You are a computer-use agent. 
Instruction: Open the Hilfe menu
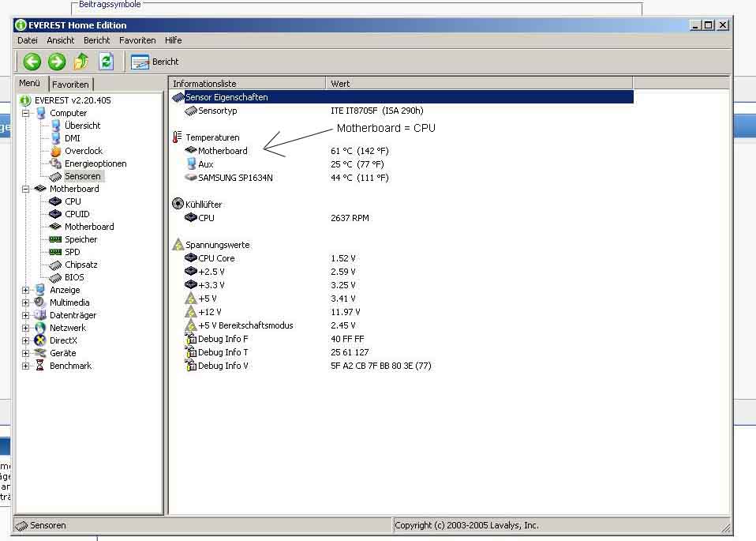pyautogui.click(x=173, y=40)
